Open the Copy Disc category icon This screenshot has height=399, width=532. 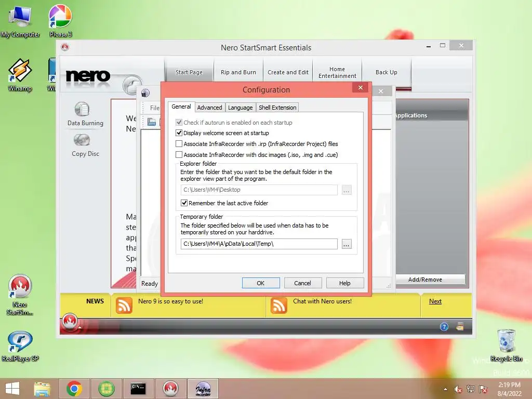click(x=82, y=139)
